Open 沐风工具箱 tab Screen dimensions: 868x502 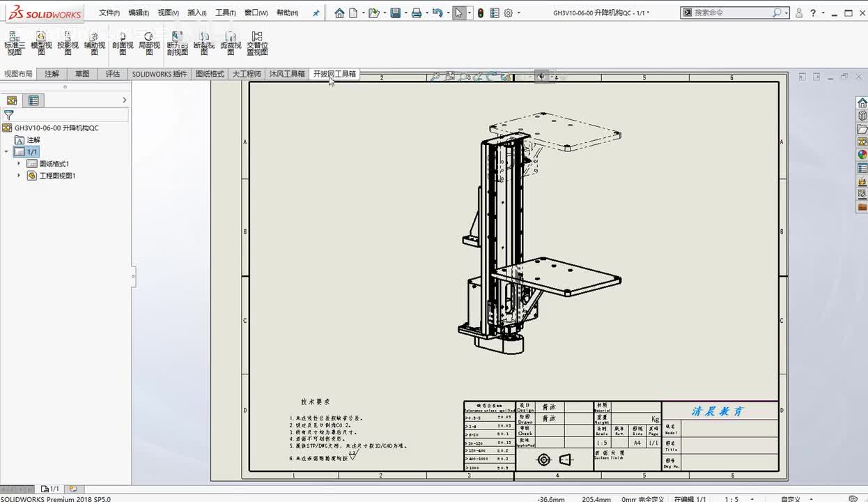tap(287, 74)
